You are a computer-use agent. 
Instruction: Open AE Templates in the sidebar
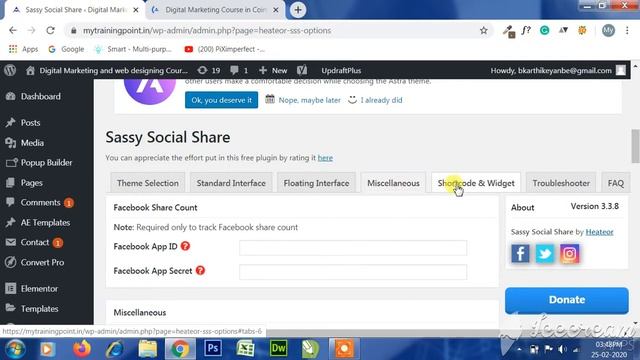click(45, 222)
